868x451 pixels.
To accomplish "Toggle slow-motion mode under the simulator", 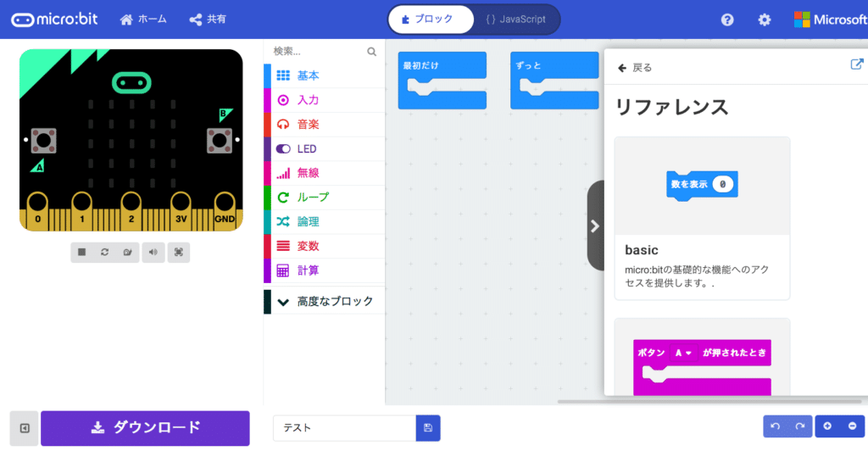I will pos(127,253).
